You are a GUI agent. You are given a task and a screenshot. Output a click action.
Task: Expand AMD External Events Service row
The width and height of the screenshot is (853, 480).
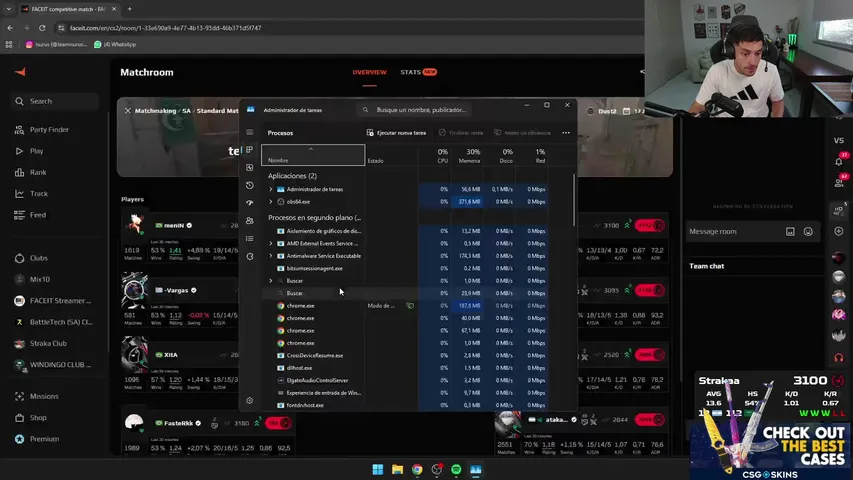[271, 243]
